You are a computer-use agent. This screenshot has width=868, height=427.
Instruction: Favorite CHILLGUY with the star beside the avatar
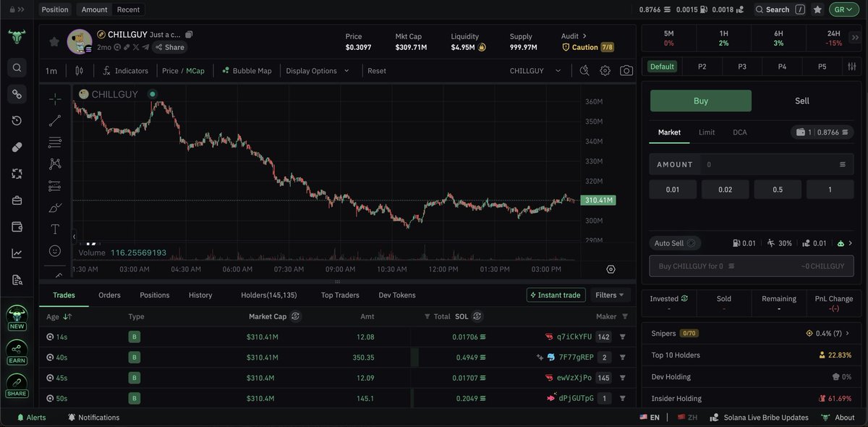(x=54, y=42)
